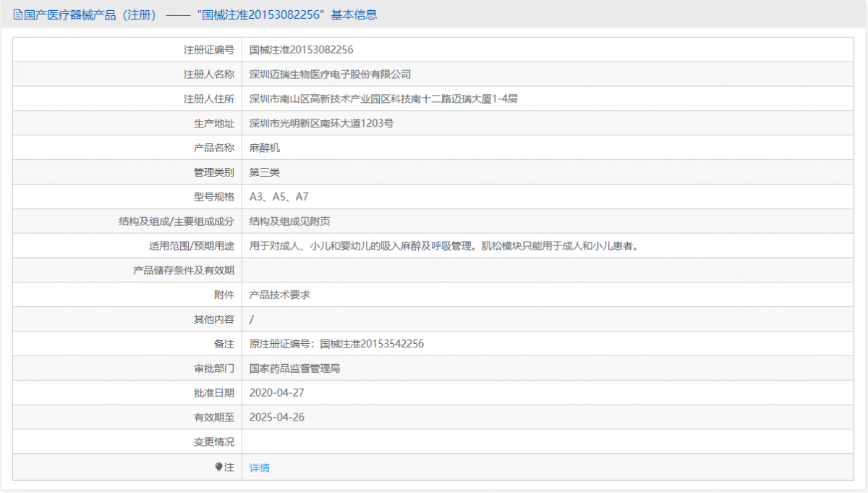Select 结构及组成见附页 value
This screenshot has height=493, width=868.
pos(290,222)
